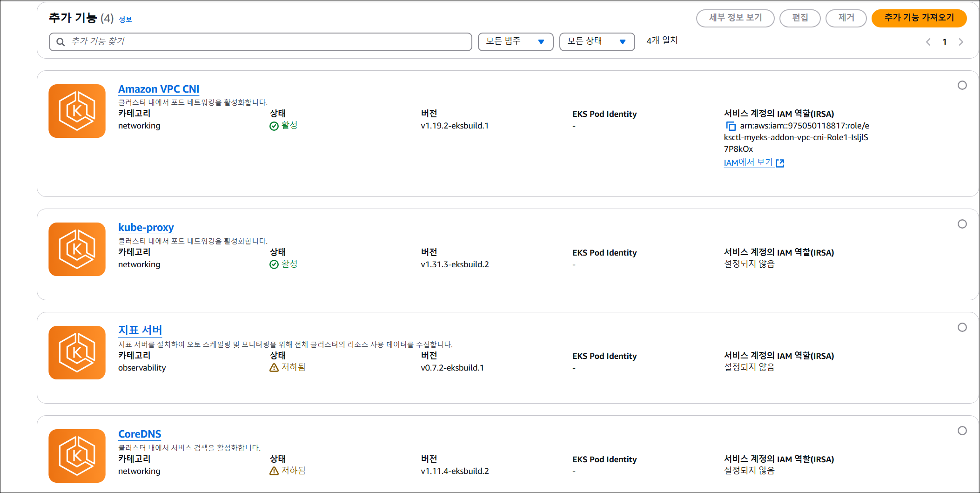Screen dimensions: 980x493
Task: Click the ksctl-myeks-addon-vpc-cni-Role1 ARN text
Action: click(796, 137)
